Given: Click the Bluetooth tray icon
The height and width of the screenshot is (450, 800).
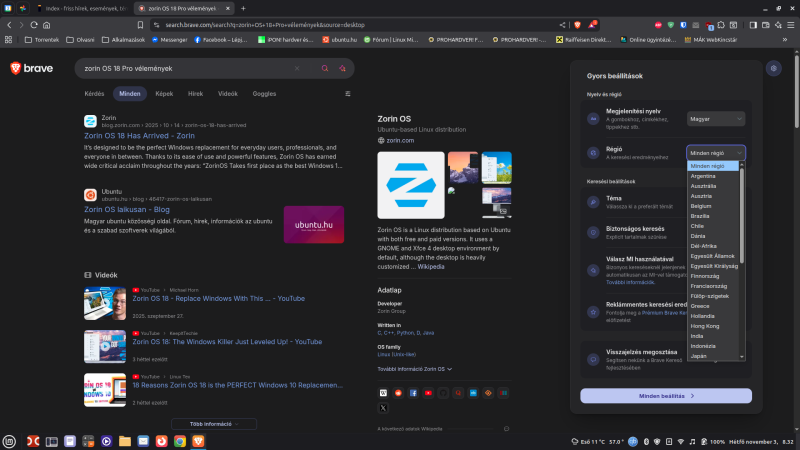Looking at the screenshot, I should pyautogui.click(x=646, y=442).
